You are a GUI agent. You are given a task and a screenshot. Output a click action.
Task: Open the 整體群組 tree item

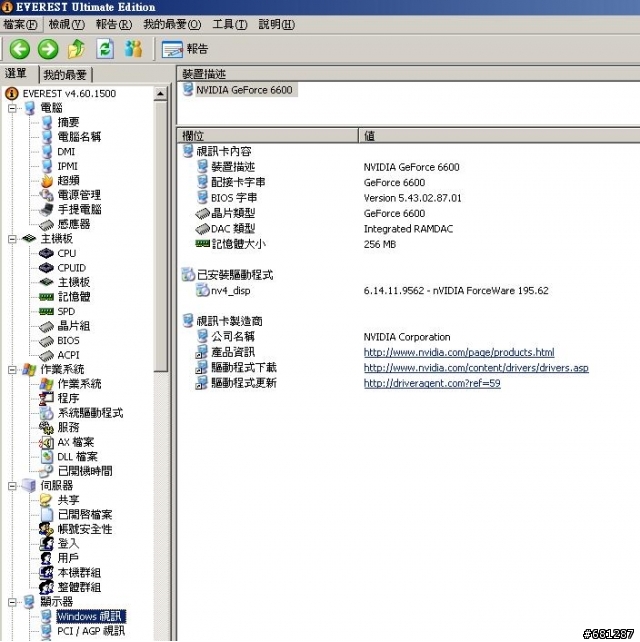79,588
